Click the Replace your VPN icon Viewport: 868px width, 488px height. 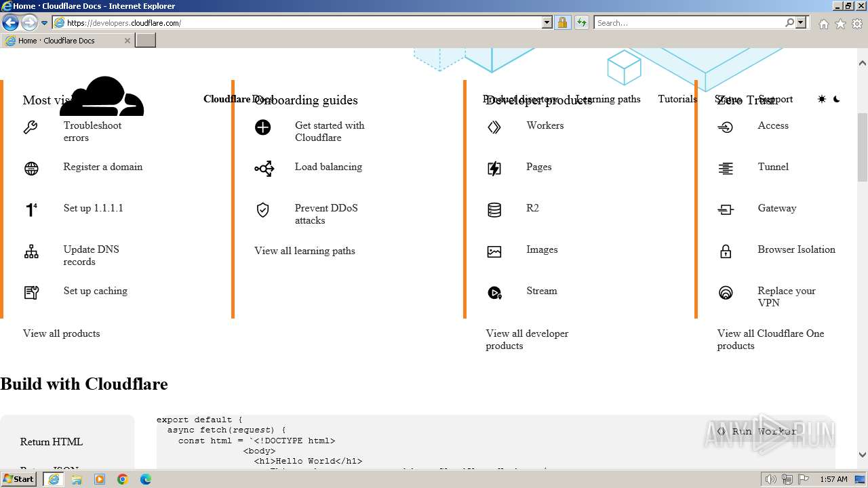(x=726, y=293)
